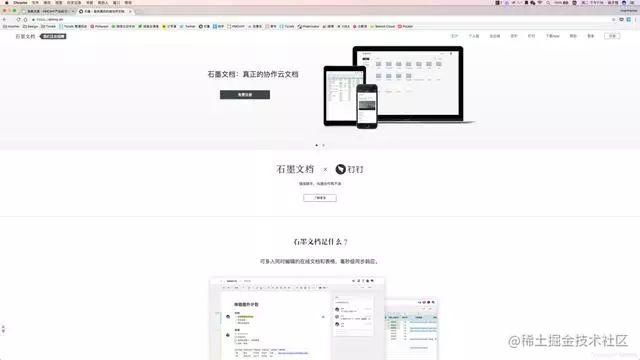Focus the address bar URL field

pos(320,19)
